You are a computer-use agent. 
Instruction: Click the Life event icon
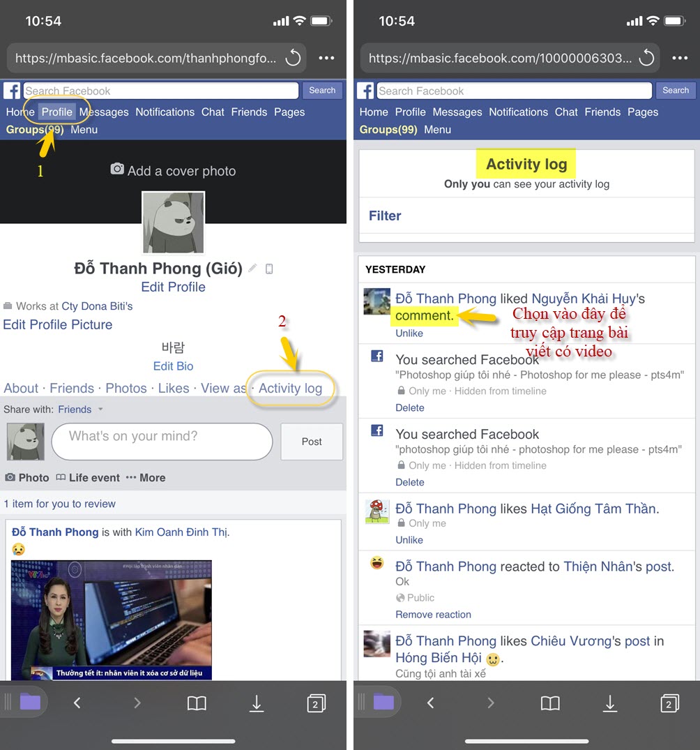tap(62, 477)
